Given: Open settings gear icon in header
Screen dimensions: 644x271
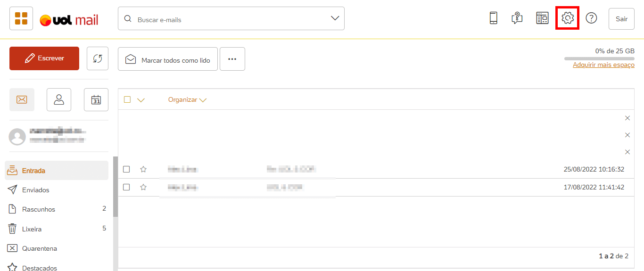Looking at the screenshot, I should (x=568, y=18).
